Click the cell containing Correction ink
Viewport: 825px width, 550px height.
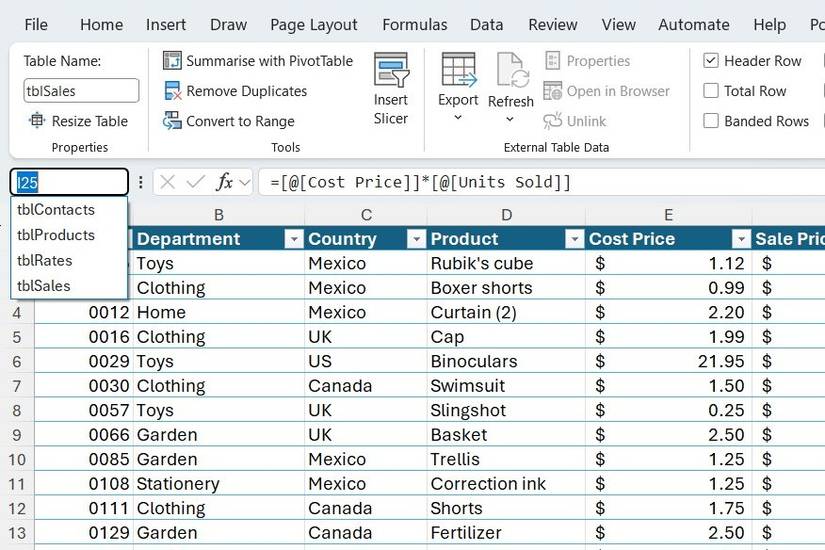tap(506, 484)
